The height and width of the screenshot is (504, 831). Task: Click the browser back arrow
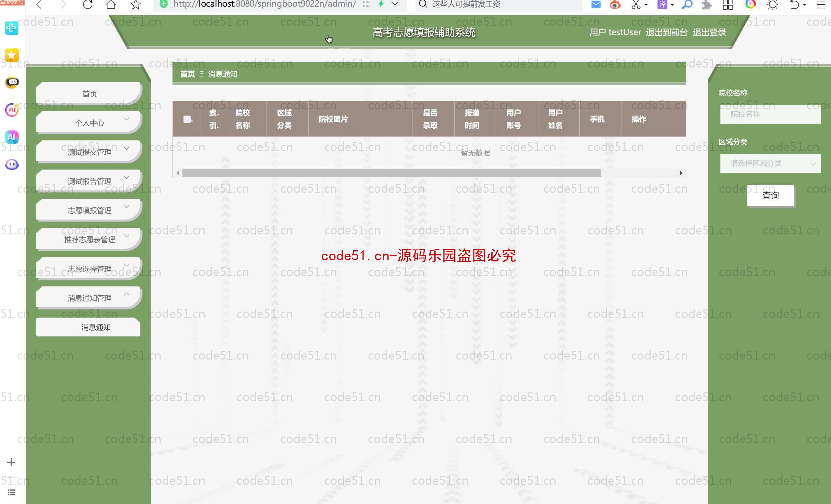(x=39, y=4)
